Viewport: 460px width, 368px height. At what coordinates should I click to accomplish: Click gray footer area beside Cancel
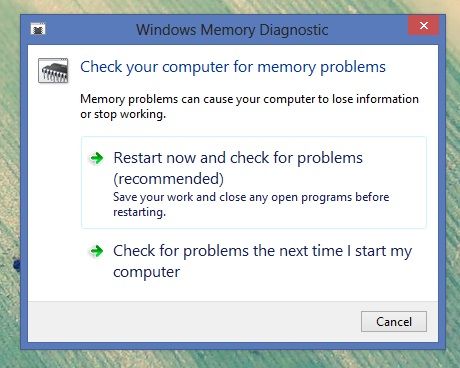pos(193,322)
